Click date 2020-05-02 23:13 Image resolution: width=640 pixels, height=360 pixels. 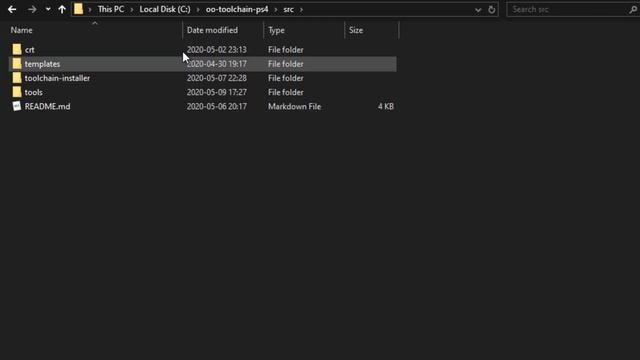[217, 50]
